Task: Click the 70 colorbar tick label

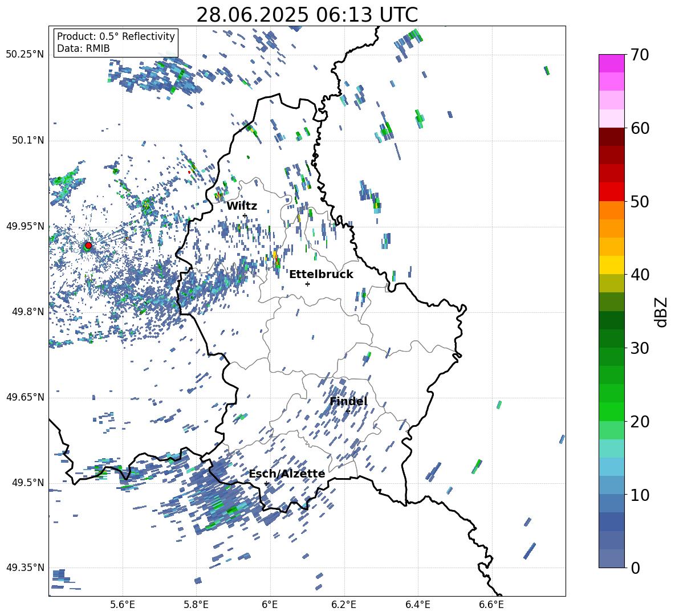Action: click(640, 55)
